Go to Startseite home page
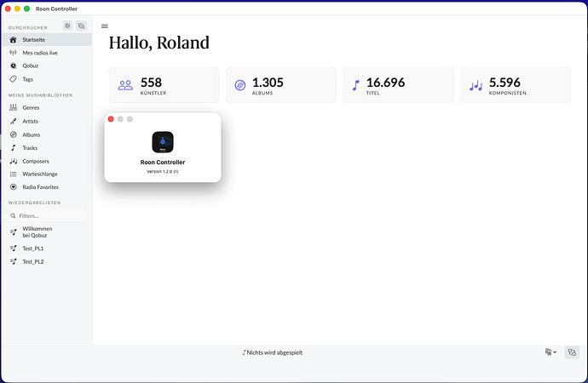Viewport: 588px width, 383px height. pyautogui.click(x=47, y=40)
